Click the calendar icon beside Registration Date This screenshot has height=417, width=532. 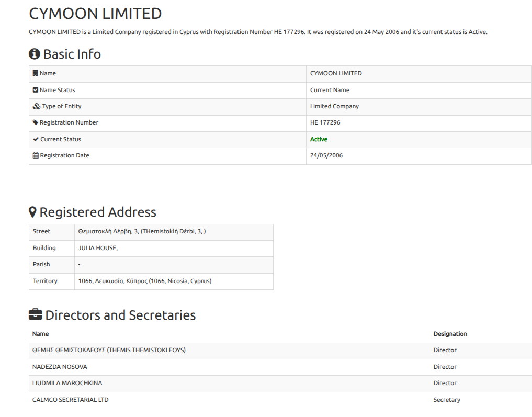click(36, 155)
